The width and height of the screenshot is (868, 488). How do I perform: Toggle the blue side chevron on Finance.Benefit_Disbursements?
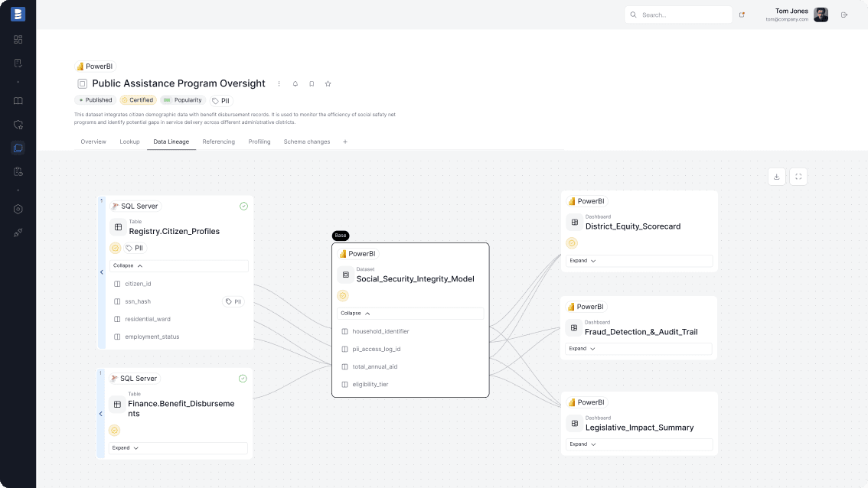[x=101, y=414]
